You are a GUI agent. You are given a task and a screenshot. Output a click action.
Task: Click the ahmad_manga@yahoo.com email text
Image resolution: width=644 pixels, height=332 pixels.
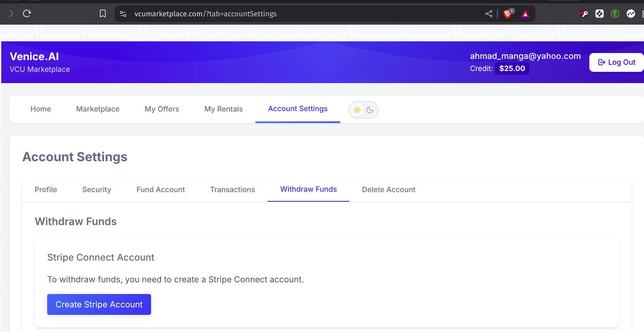pyautogui.click(x=525, y=56)
